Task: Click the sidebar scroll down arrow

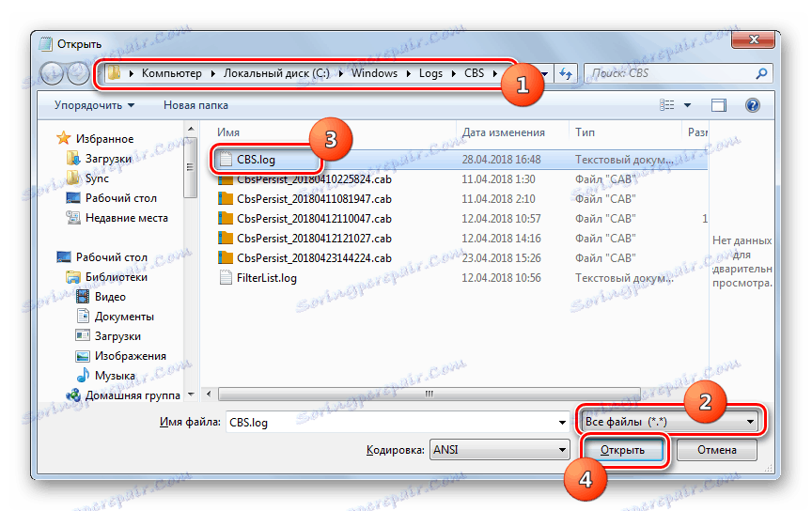Action: click(190, 395)
